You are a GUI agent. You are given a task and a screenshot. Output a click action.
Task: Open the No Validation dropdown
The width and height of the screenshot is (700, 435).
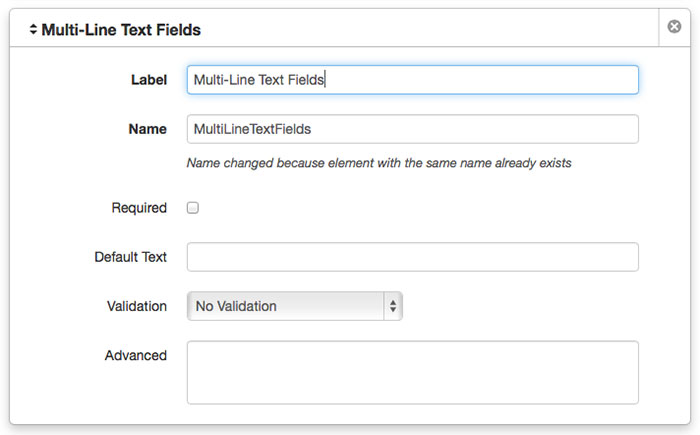pyautogui.click(x=285, y=306)
